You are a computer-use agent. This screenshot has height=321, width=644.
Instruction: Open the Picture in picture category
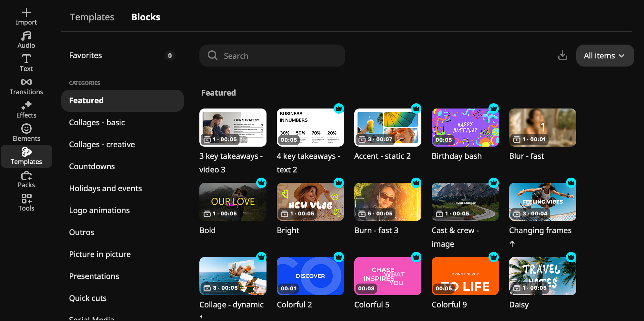[123, 254]
